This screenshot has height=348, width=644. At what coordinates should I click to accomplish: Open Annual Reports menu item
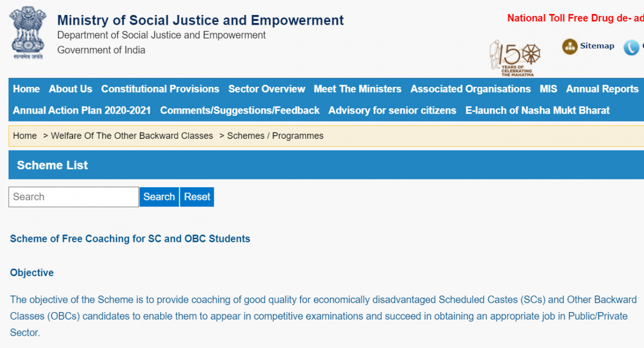pos(602,89)
